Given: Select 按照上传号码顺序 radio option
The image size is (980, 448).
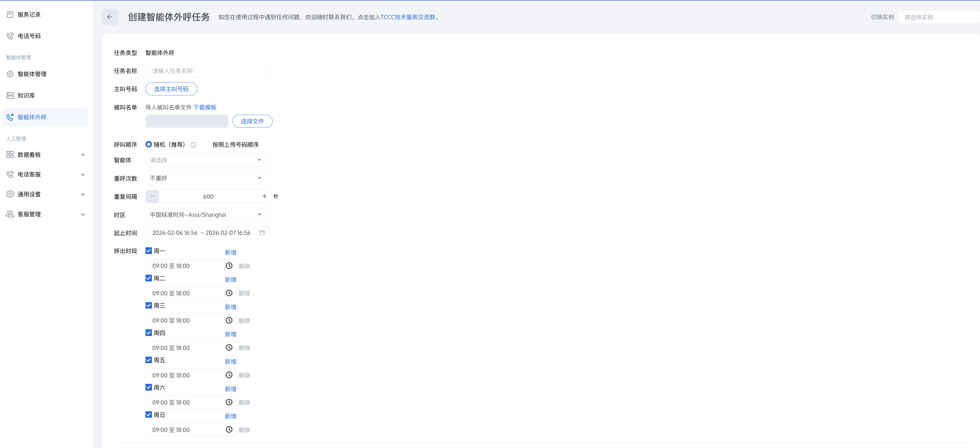Looking at the screenshot, I should pyautogui.click(x=207, y=145).
